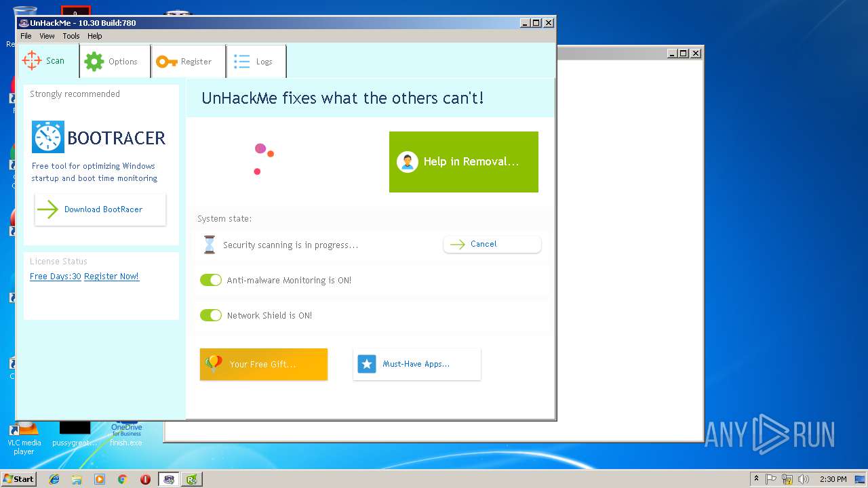Close the background blank window
This screenshot has height=488, width=868.
[696, 54]
